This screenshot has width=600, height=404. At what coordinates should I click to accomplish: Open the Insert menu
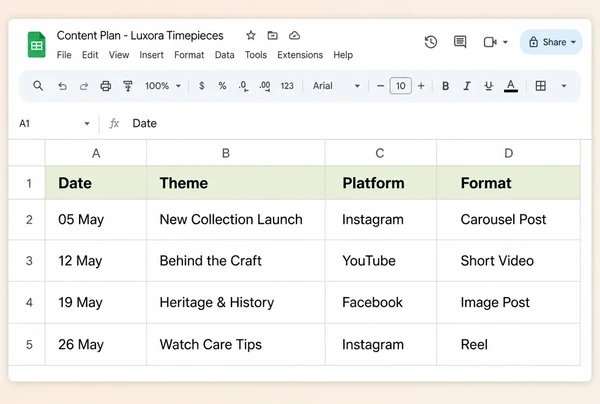[x=151, y=55]
